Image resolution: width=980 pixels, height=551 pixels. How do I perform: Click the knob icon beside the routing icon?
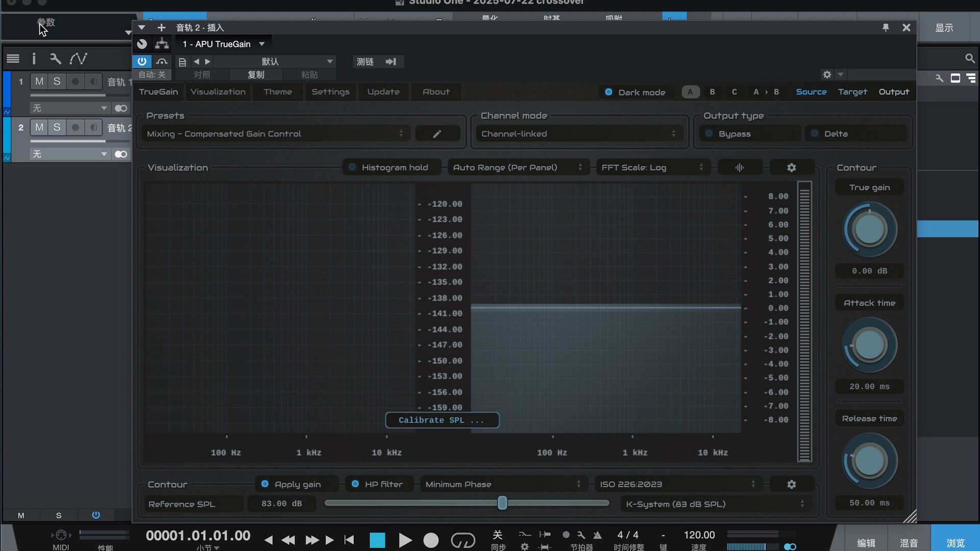[142, 44]
